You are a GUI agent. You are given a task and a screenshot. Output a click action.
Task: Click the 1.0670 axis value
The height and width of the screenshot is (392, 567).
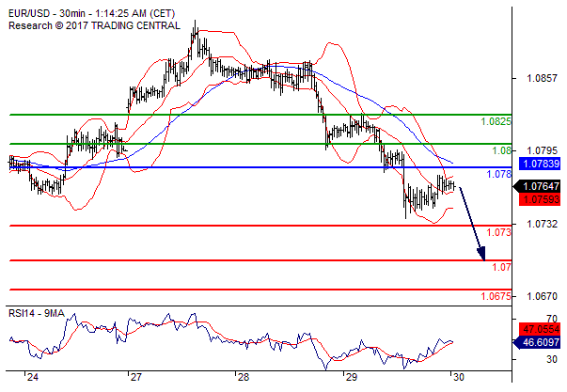[x=542, y=296]
